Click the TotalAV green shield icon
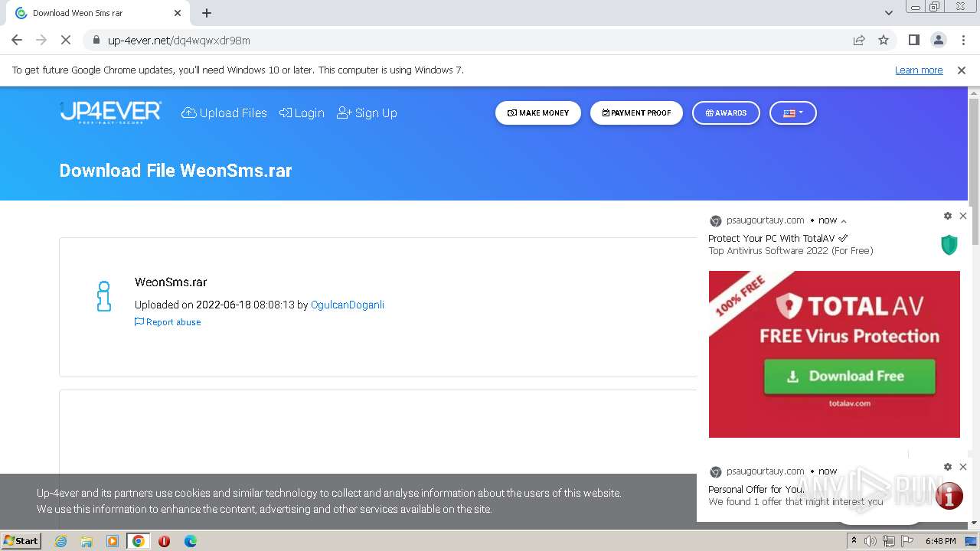Image resolution: width=980 pixels, height=551 pixels. [x=949, y=244]
